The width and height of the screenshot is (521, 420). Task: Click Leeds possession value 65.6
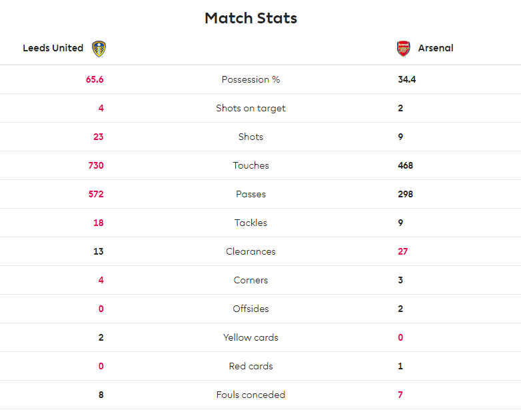(95, 79)
